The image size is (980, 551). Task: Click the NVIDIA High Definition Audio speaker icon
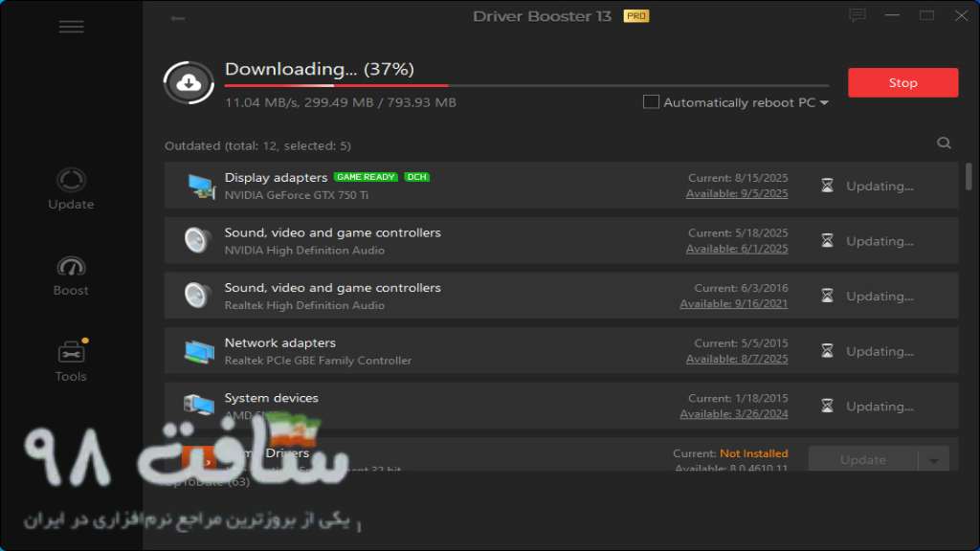coord(197,240)
